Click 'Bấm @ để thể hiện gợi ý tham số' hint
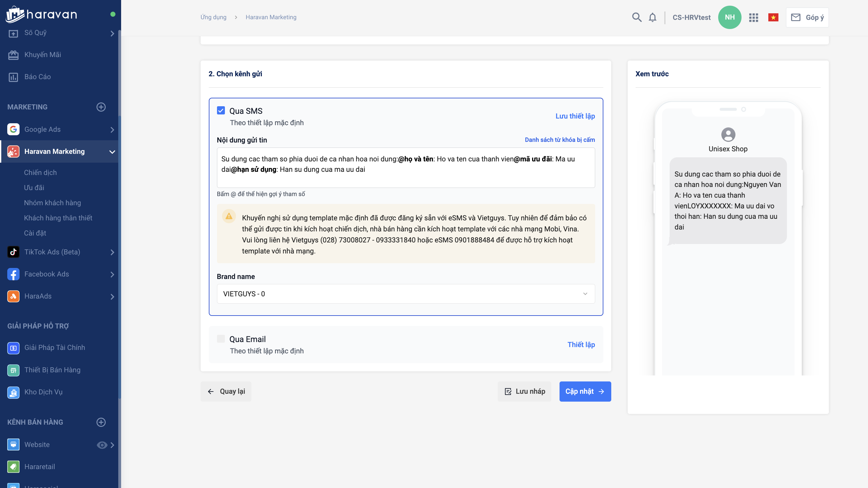 pyautogui.click(x=261, y=194)
